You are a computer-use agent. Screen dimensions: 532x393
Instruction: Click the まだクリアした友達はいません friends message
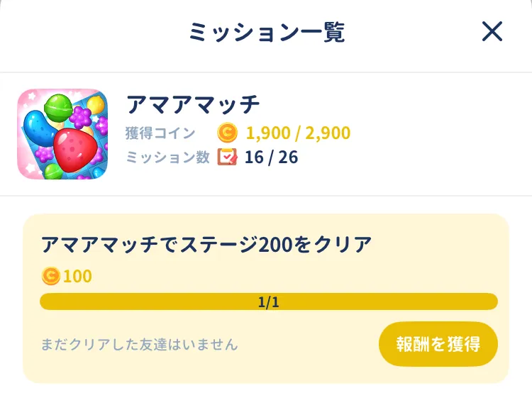140,345
